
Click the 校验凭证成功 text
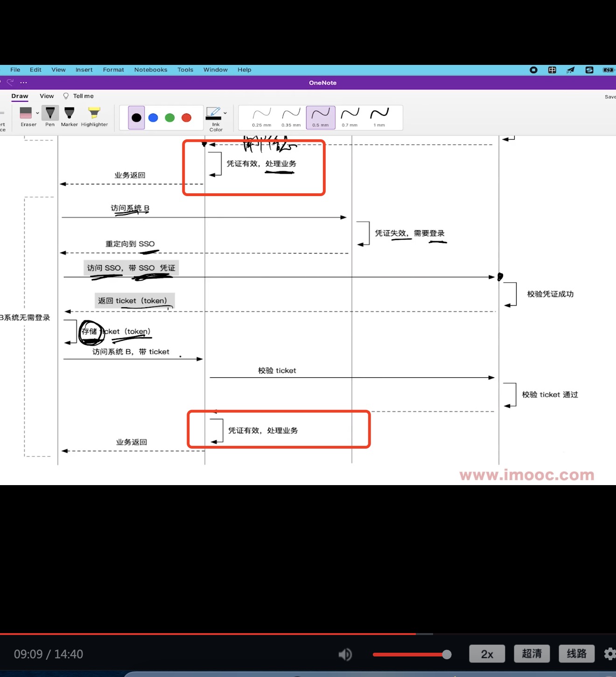click(551, 294)
